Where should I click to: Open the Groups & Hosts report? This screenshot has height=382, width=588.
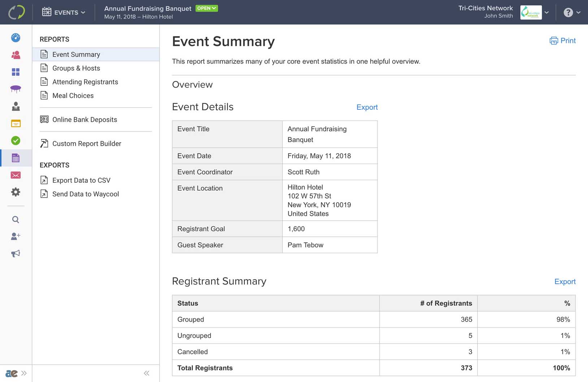pos(76,68)
